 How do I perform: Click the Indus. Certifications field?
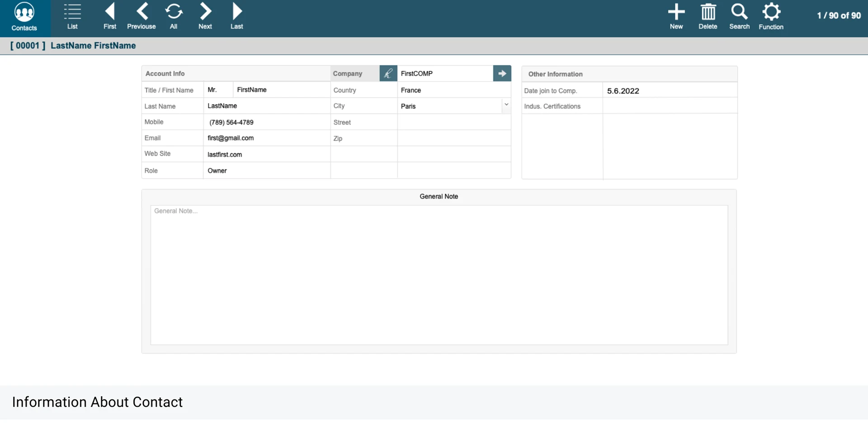point(670,106)
